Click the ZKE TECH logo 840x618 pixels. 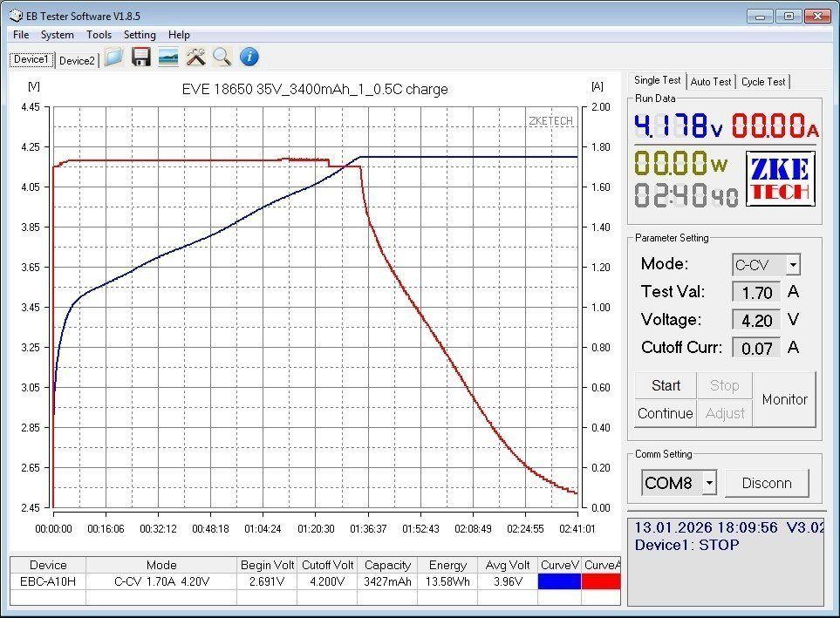tap(780, 179)
